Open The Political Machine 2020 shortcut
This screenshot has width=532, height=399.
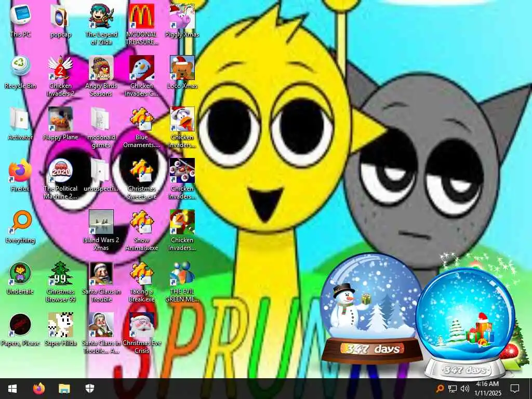click(60, 179)
